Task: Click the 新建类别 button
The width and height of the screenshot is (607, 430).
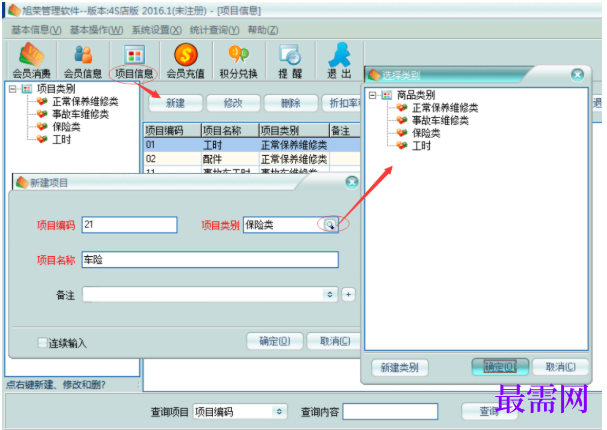Action: pyautogui.click(x=400, y=367)
